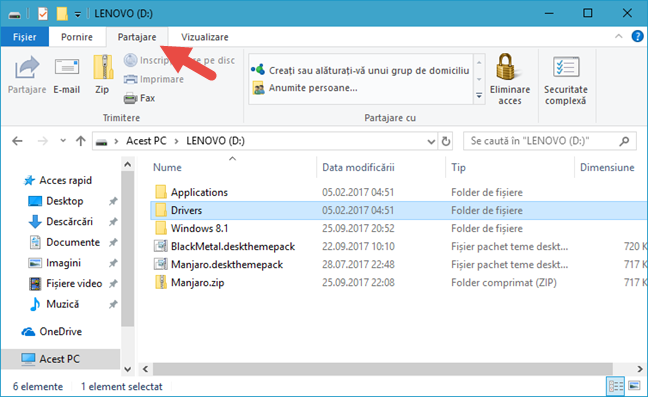
Task: Click the navigation pane scroll down arrow
Action: (x=128, y=369)
